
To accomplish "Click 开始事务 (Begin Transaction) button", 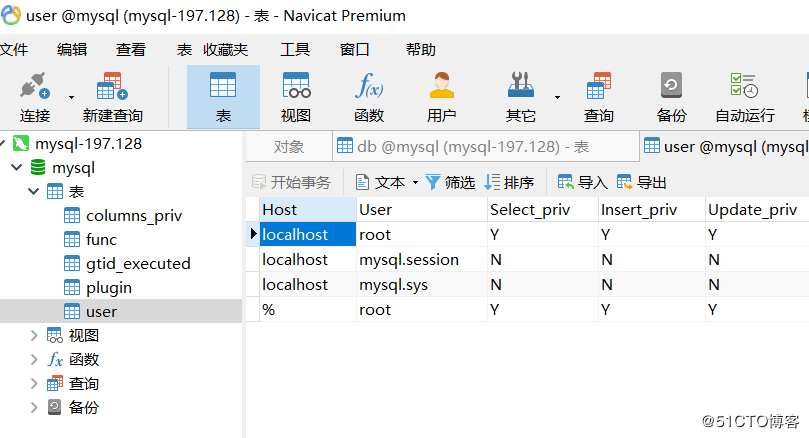I will (292, 182).
